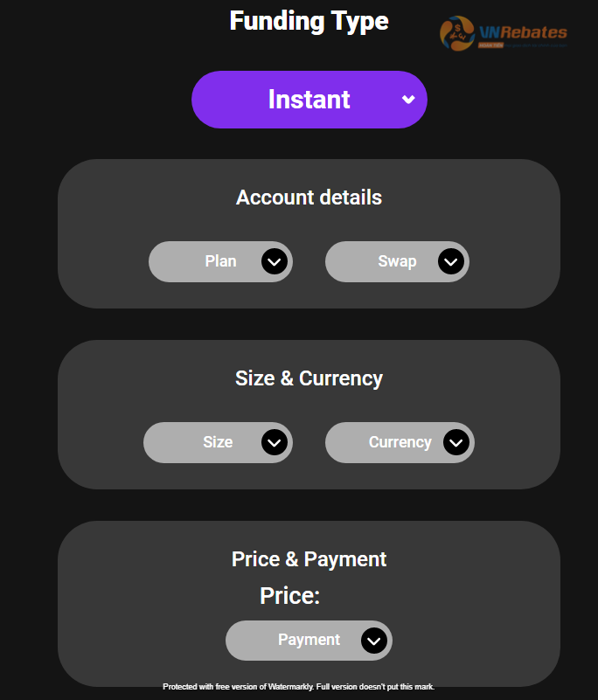Click the VNRebates brand text
This screenshot has width=598, height=700.
[x=523, y=32]
